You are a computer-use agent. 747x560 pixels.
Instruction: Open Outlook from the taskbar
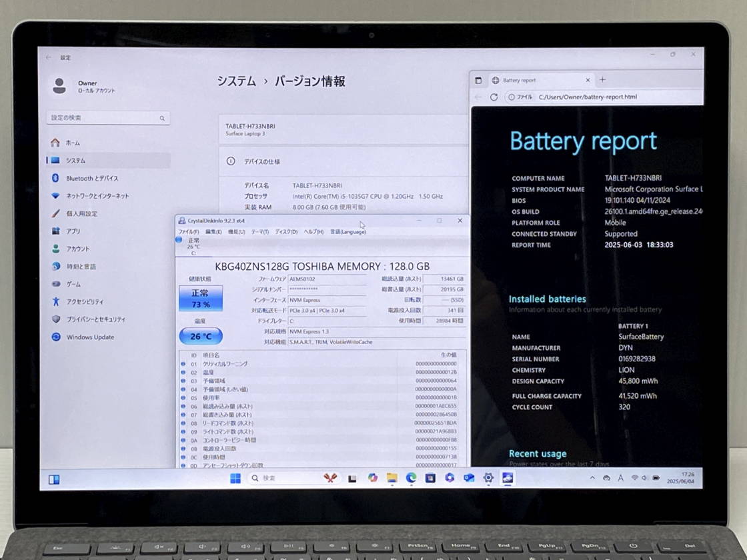tap(469, 477)
